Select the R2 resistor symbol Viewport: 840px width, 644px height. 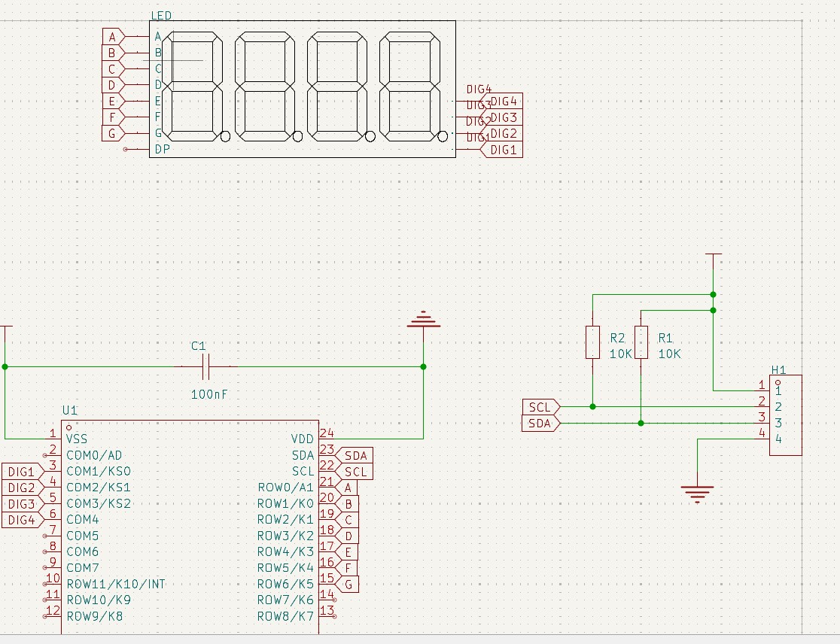tap(593, 342)
